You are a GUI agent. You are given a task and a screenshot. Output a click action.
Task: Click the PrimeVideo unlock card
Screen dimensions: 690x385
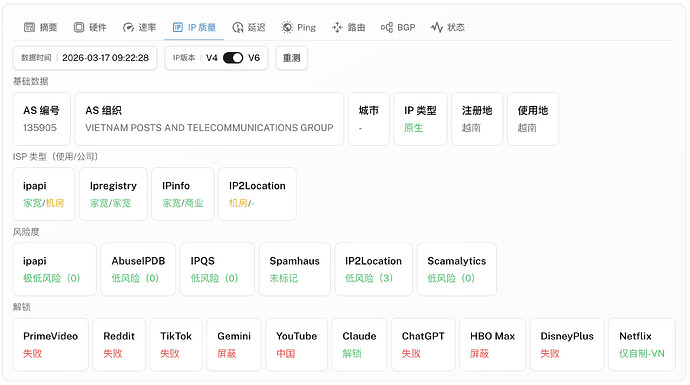(51, 345)
